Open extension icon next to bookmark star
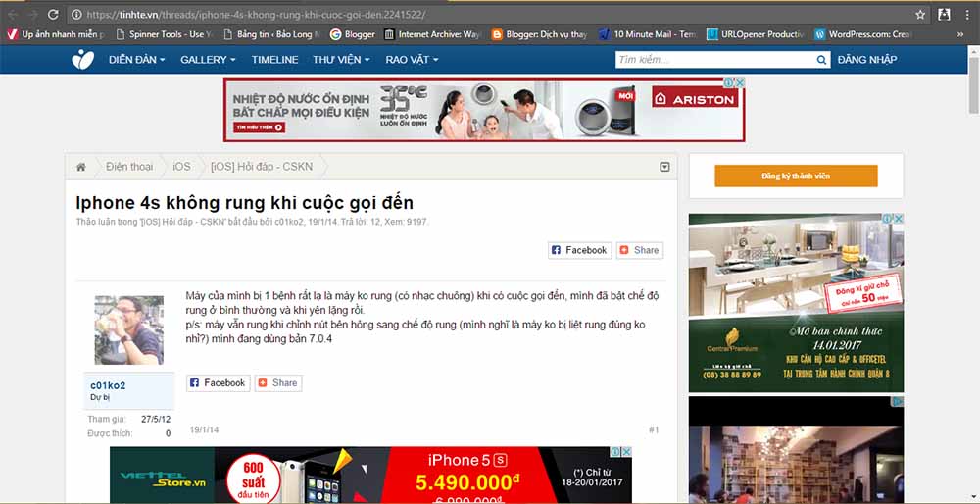 coord(945,14)
